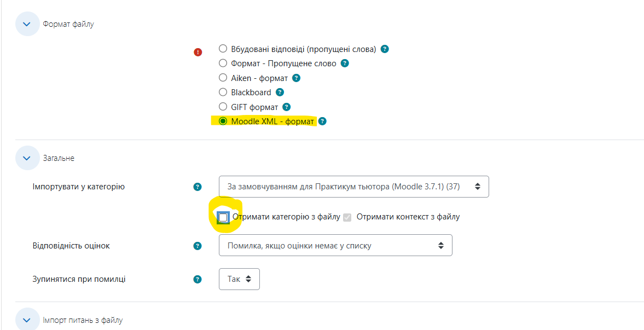
Task: Collapse the Формат файлу section
Action: pyautogui.click(x=27, y=24)
